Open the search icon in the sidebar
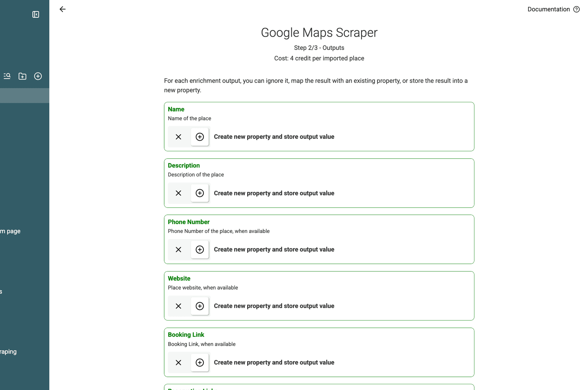The width and height of the screenshot is (588, 390). pyautogui.click(x=7, y=76)
